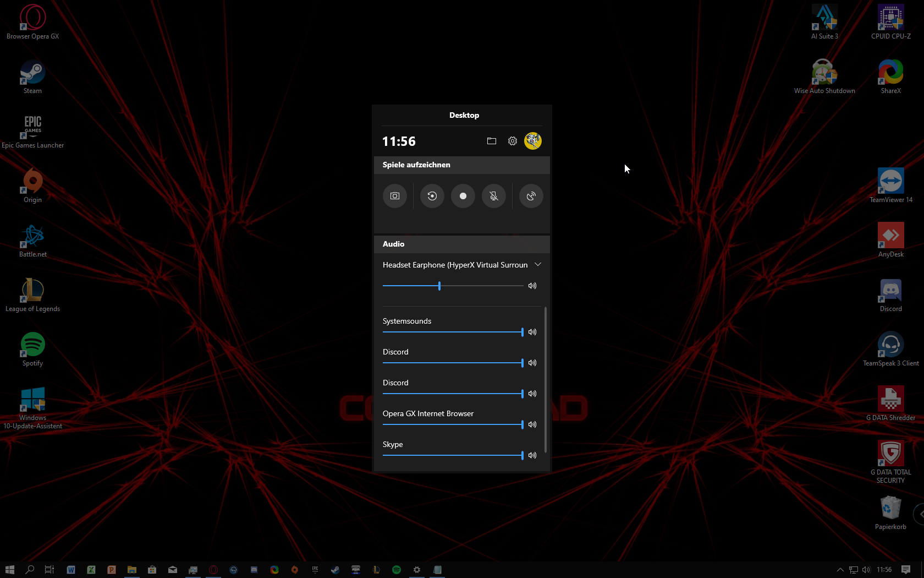Select the AnyDesk desktop shortcut

point(891,240)
